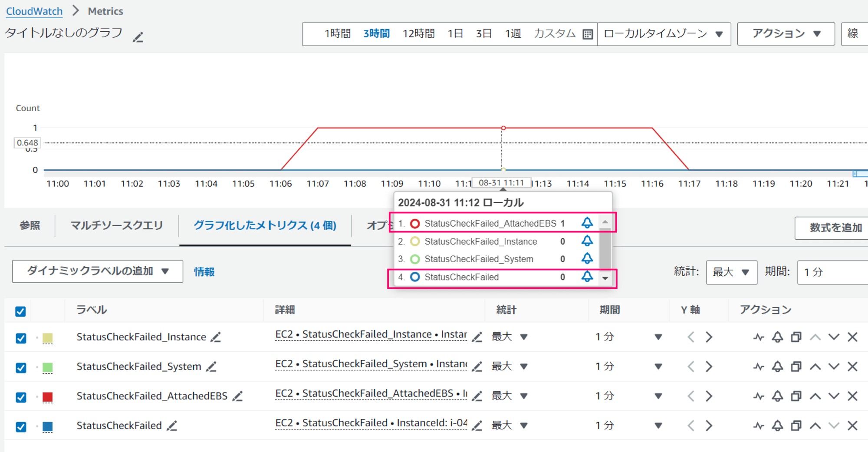The height and width of the screenshot is (452, 868).
Task: Move StatusCheckFailed row up
Action: tap(815, 426)
